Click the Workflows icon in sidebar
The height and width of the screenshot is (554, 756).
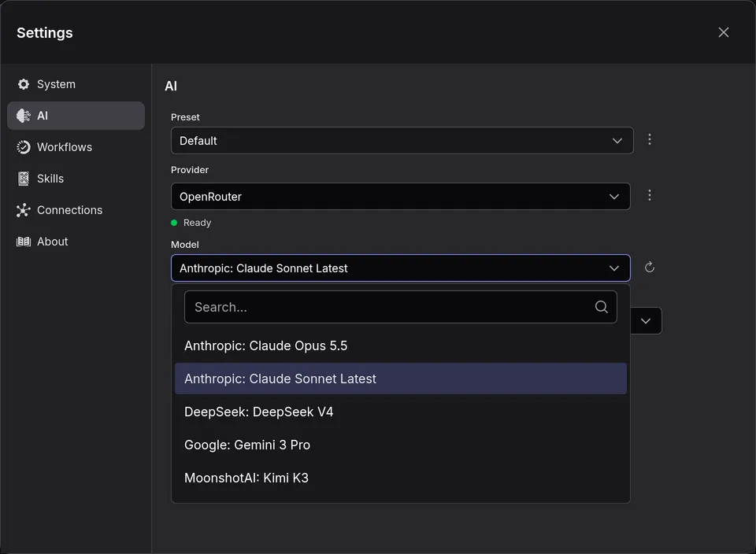(23, 147)
